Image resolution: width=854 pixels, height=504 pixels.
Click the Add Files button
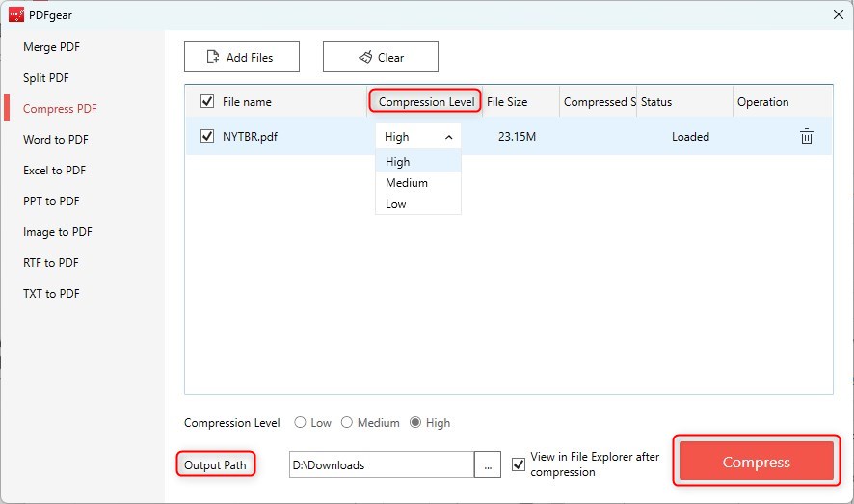[x=241, y=57]
